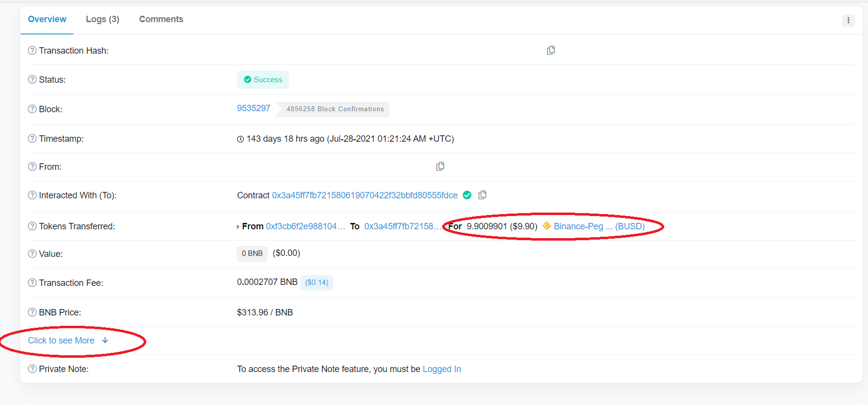
Task: Select transaction fee 0.0002707 BNB text
Action: point(267,282)
